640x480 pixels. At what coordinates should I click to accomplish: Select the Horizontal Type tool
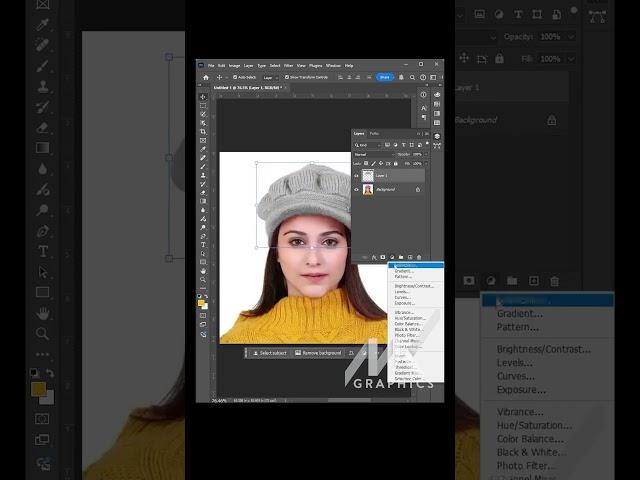pos(203,244)
